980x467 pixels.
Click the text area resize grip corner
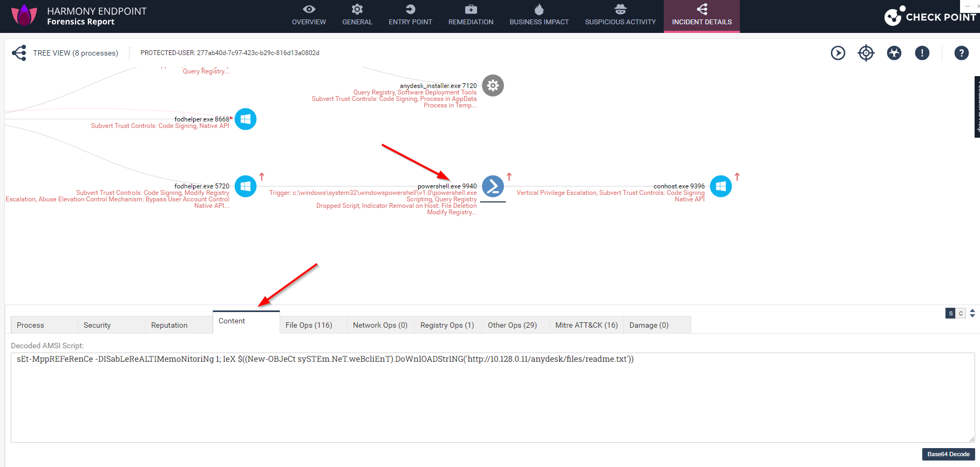[971, 439]
